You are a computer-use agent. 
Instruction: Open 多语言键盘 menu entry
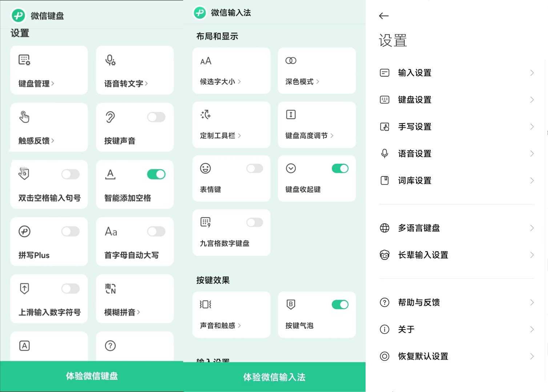[457, 228]
